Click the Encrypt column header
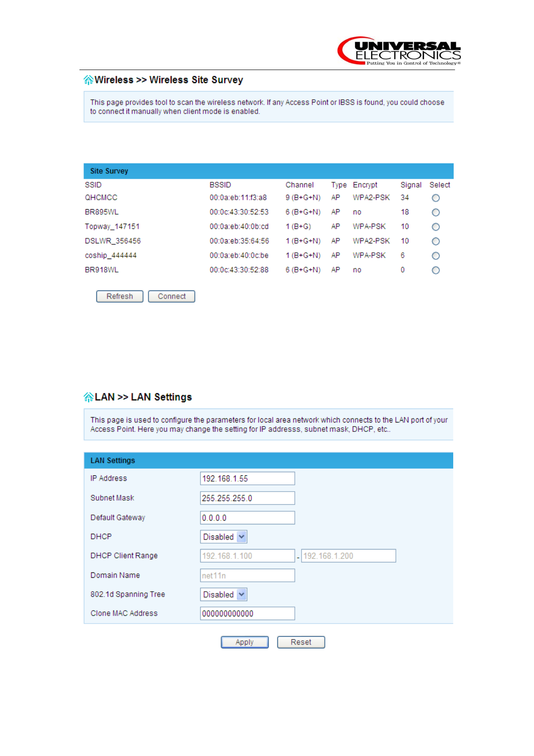The height and width of the screenshot is (756, 534). [365, 185]
